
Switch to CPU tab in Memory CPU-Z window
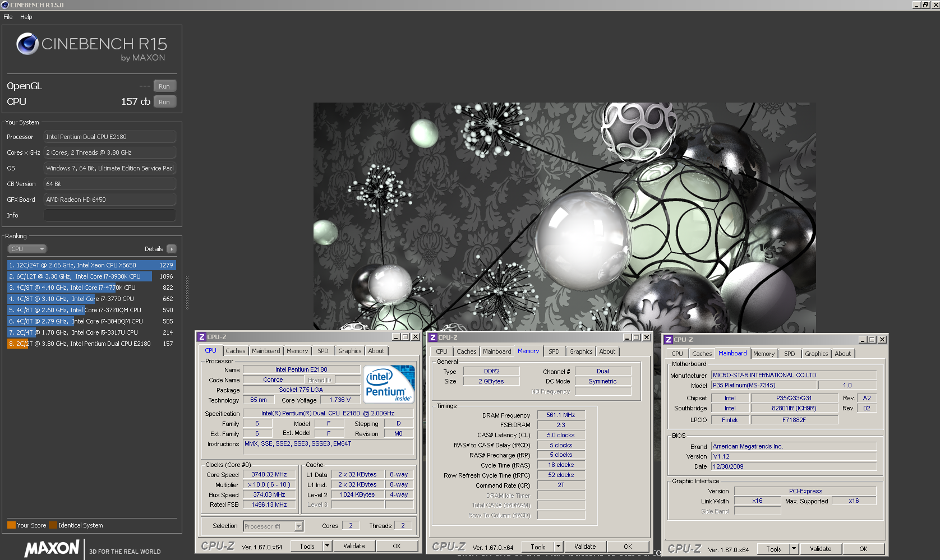(442, 351)
